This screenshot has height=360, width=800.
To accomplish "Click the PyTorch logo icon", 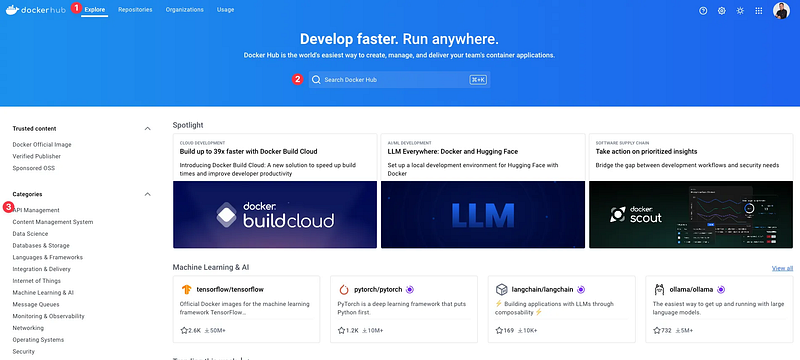I will tap(344, 290).
